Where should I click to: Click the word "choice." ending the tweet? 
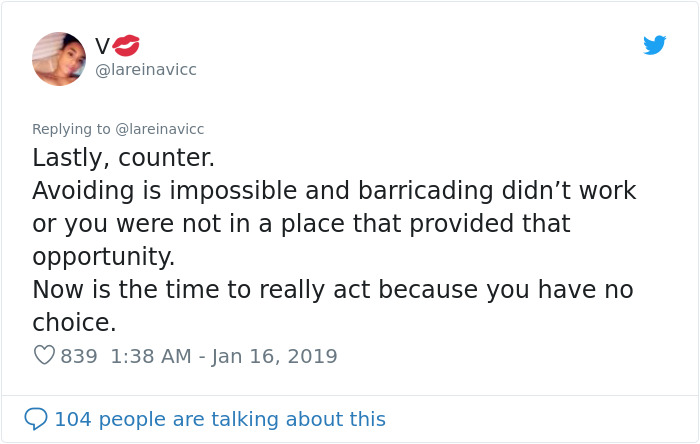74,323
